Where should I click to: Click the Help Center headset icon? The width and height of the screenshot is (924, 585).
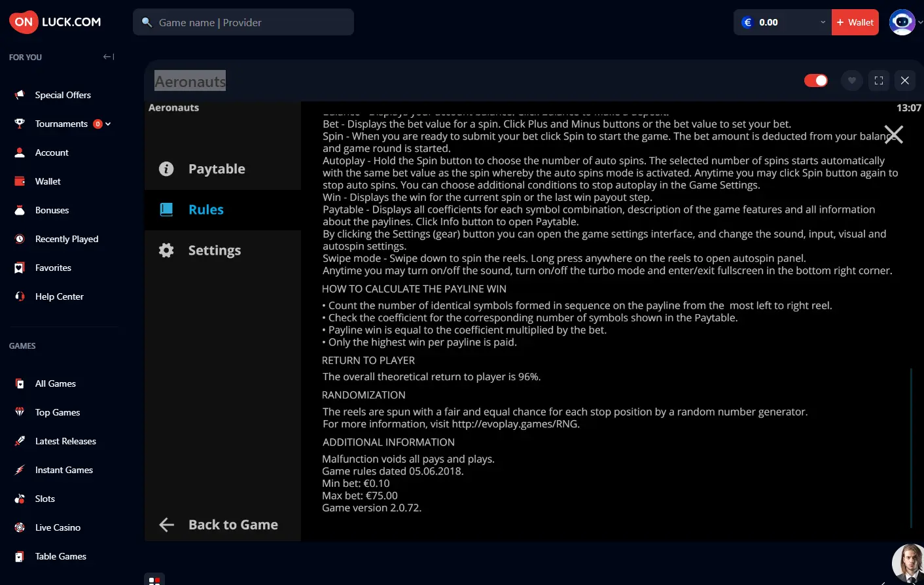click(x=20, y=296)
